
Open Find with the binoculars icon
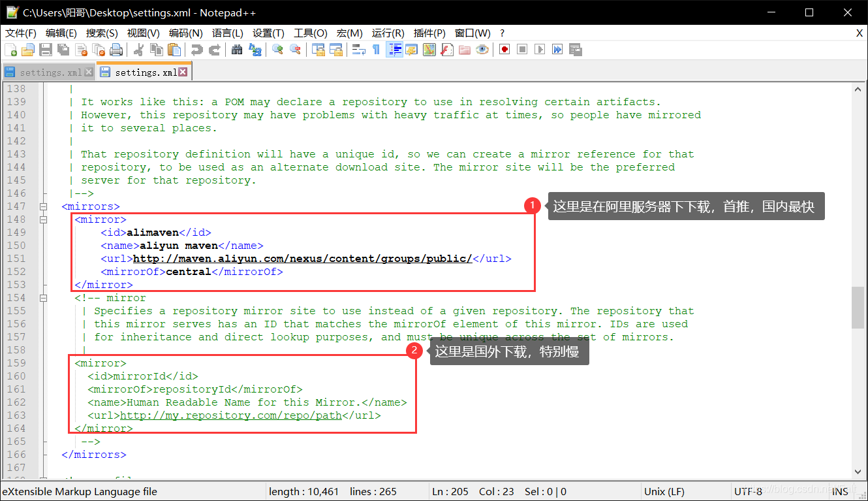[237, 50]
